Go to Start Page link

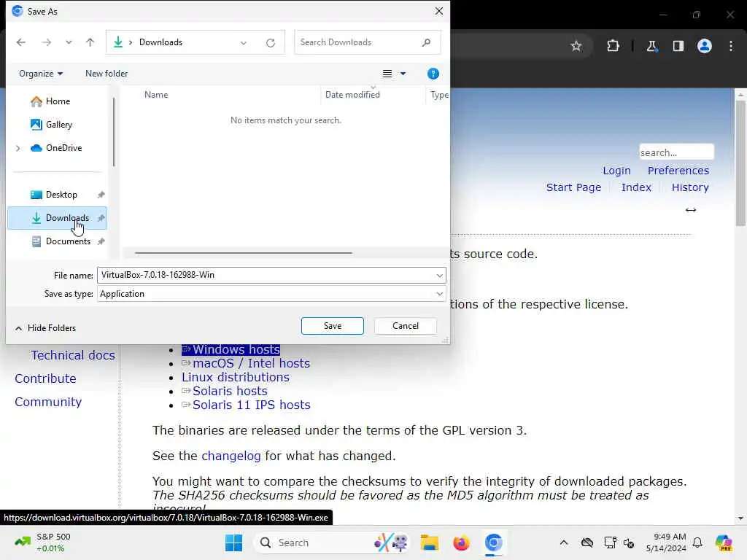tap(573, 187)
